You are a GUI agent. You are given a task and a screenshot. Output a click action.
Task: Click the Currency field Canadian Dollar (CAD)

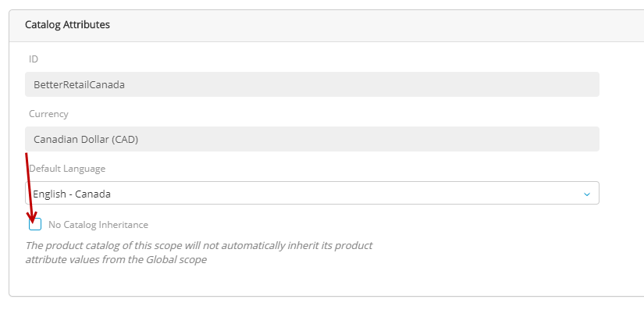click(x=311, y=139)
